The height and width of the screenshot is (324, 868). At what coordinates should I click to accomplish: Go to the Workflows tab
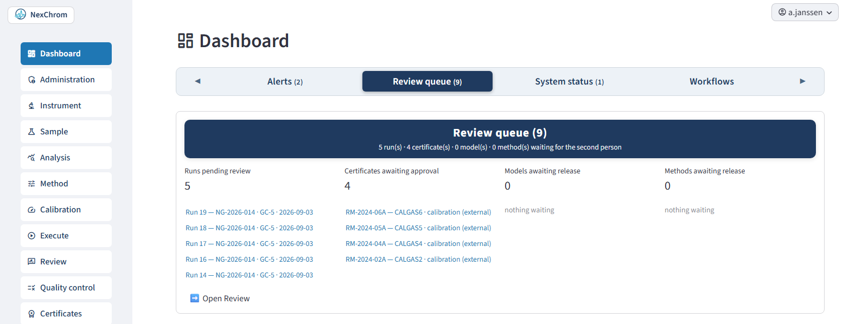pos(712,81)
